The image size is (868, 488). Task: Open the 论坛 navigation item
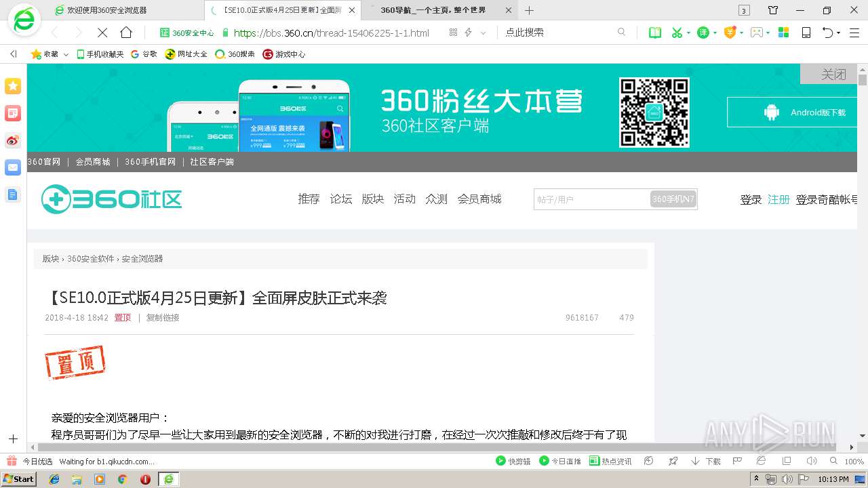341,199
